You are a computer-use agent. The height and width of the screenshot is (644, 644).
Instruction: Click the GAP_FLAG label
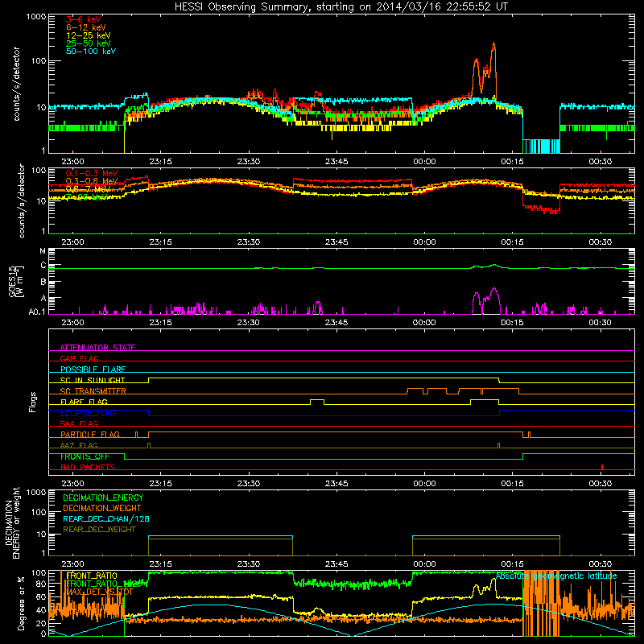click(79, 358)
